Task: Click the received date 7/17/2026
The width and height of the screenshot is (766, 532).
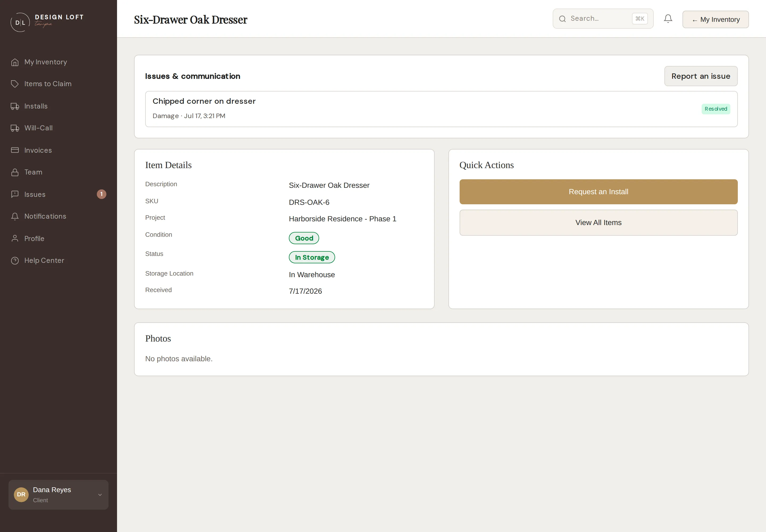Action: pyautogui.click(x=305, y=291)
